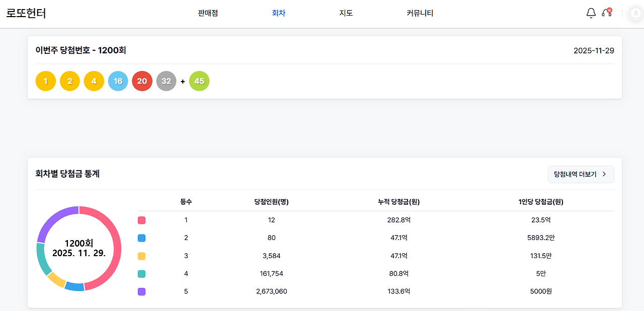The height and width of the screenshot is (311, 644).
Task: Click the 이번주 당첨번호 - 1200회 heading
Action: click(80, 50)
